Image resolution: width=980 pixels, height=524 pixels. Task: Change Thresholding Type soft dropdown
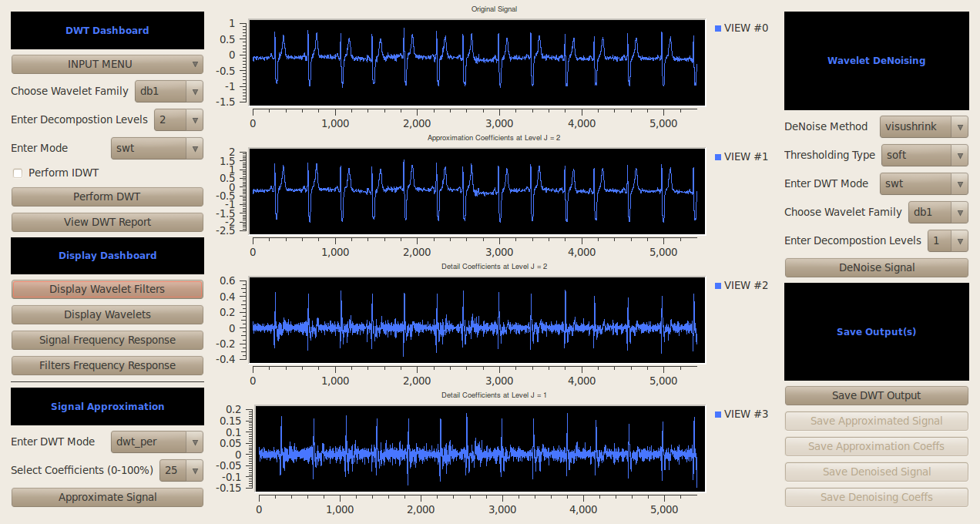point(924,155)
